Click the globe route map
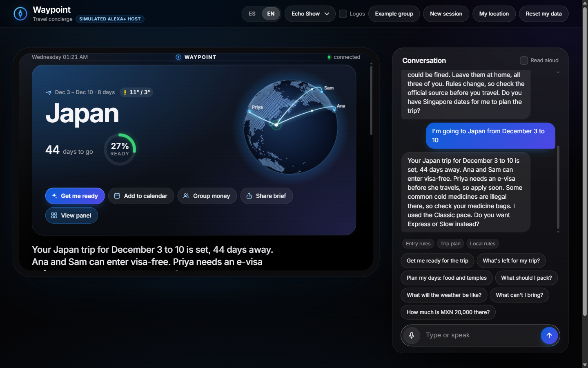Image resolution: width=588 pixels, height=368 pixels. (291, 127)
